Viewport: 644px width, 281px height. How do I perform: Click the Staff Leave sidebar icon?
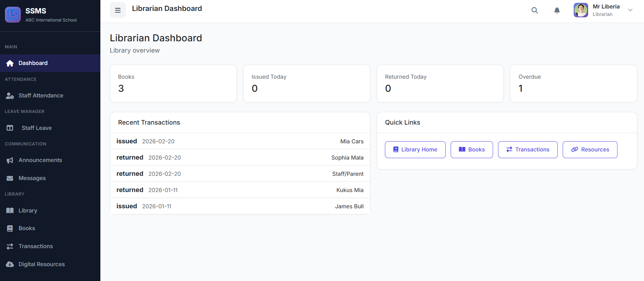point(10,128)
